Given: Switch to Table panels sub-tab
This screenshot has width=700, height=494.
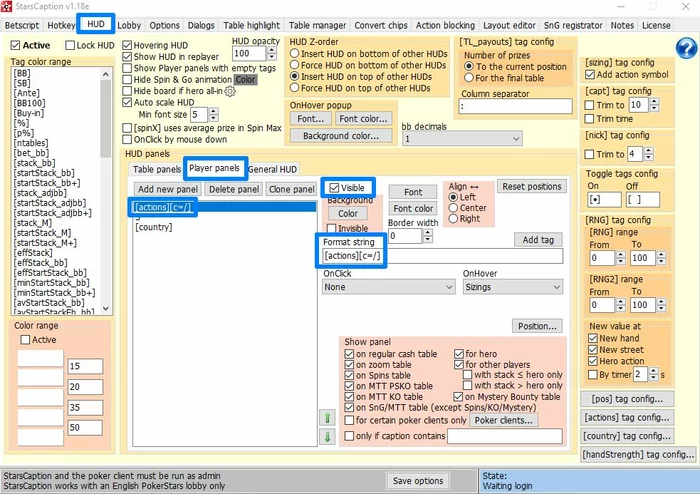Looking at the screenshot, I should click(157, 170).
